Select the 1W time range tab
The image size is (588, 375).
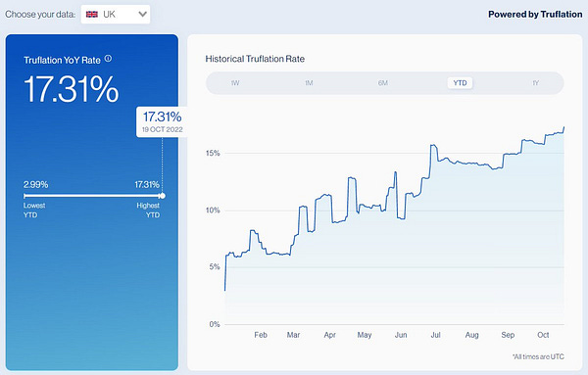point(235,83)
